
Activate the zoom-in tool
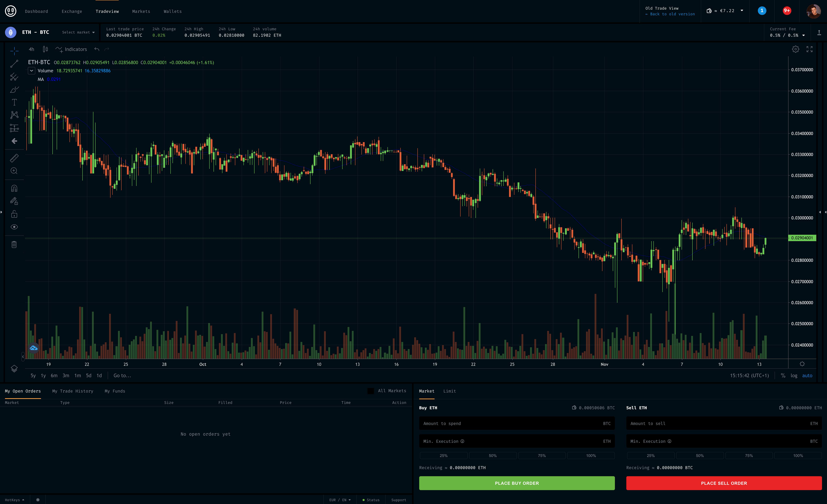click(x=14, y=171)
